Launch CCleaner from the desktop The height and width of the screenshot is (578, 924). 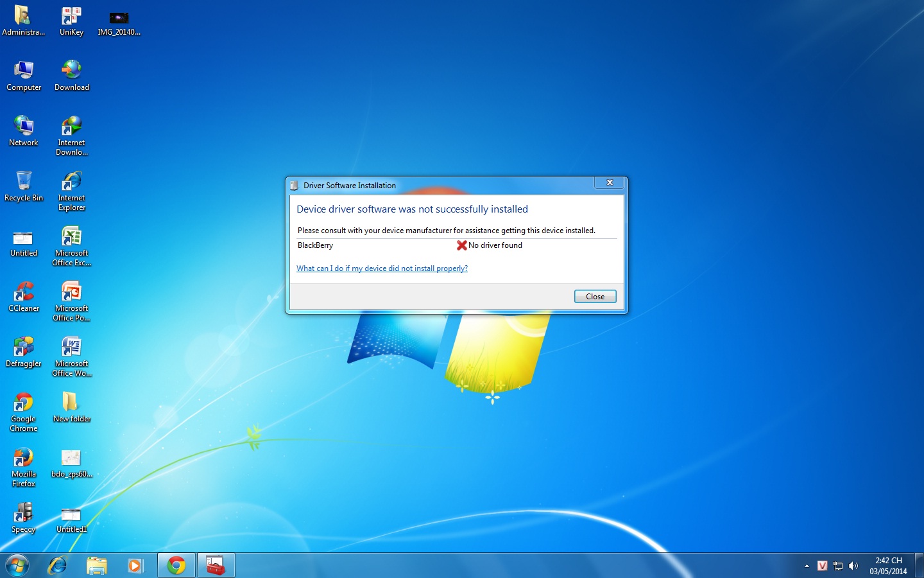tap(24, 297)
